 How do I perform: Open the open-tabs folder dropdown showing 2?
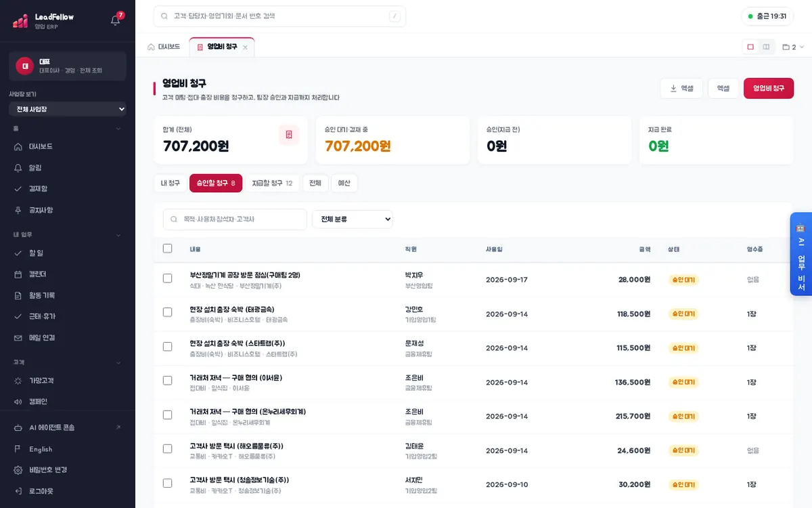pos(793,47)
